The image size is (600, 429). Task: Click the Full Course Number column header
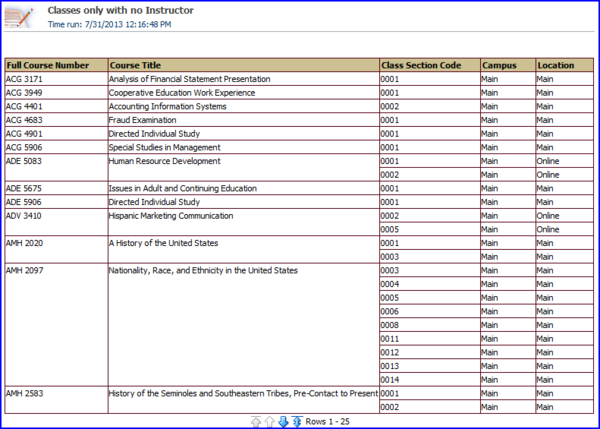pyautogui.click(x=56, y=65)
